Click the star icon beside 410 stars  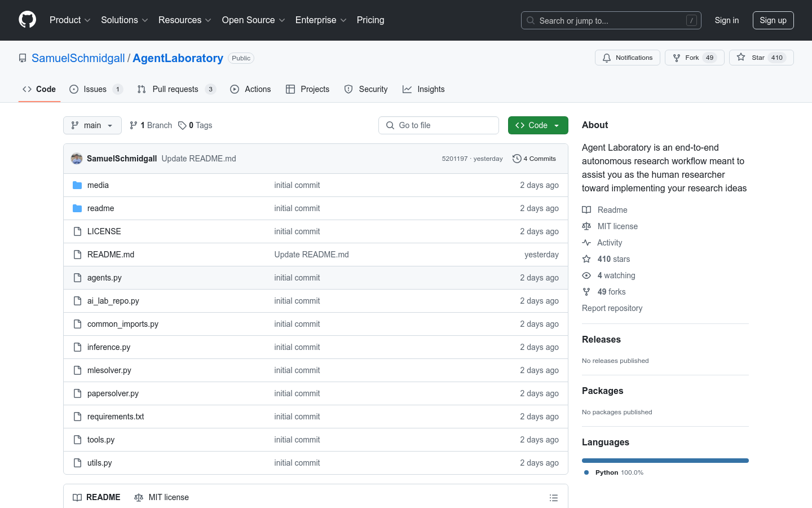point(586,259)
